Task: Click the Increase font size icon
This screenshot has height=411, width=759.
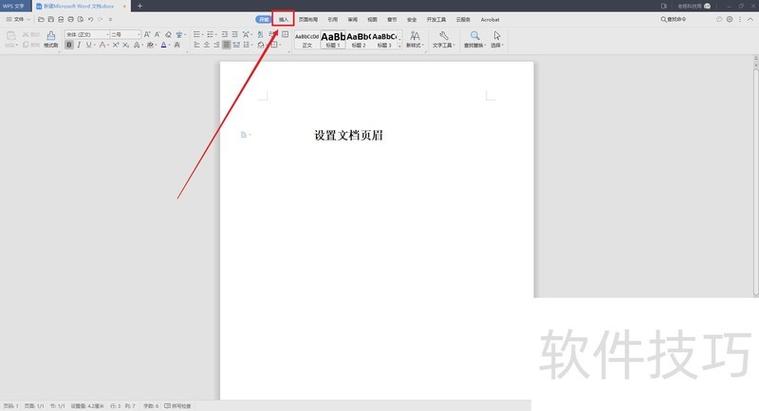Action: (x=147, y=34)
